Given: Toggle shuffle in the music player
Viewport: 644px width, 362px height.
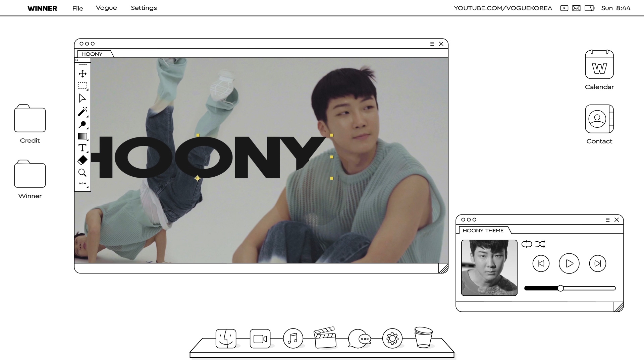Looking at the screenshot, I should click(x=540, y=244).
